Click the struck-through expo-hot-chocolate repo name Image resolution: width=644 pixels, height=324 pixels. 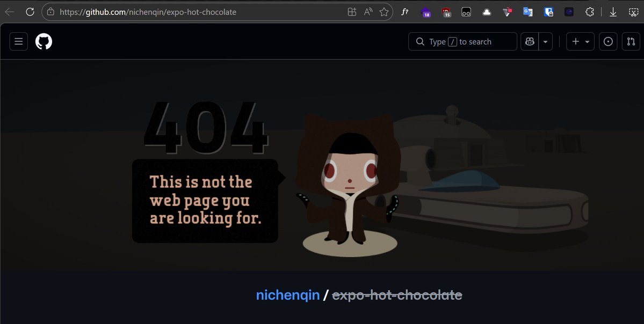tap(397, 294)
